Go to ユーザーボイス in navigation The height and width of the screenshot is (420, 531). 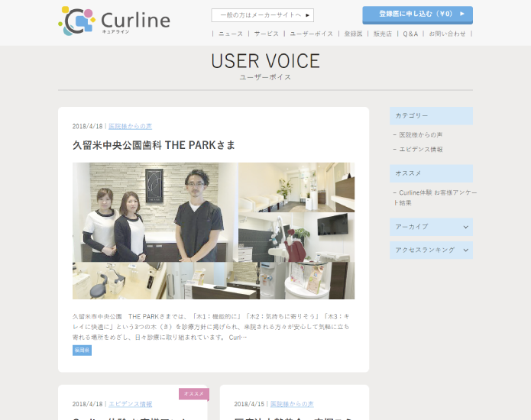click(x=311, y=34)
